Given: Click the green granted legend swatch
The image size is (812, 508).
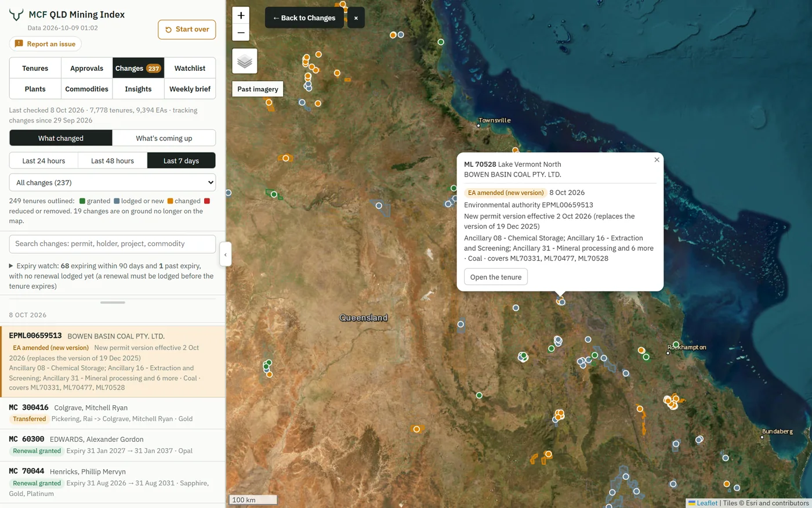Looking at the screenshot, I should tap(82, 201).
